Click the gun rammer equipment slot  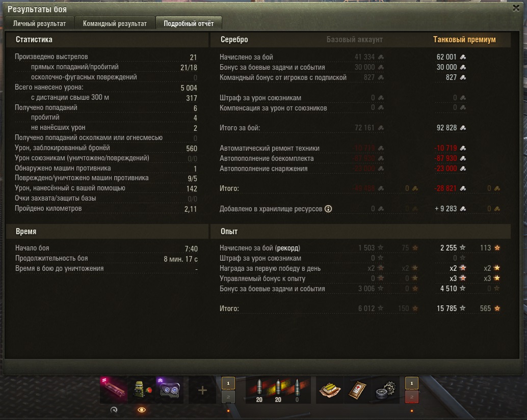pyautogui.click(x=114, y=390)
